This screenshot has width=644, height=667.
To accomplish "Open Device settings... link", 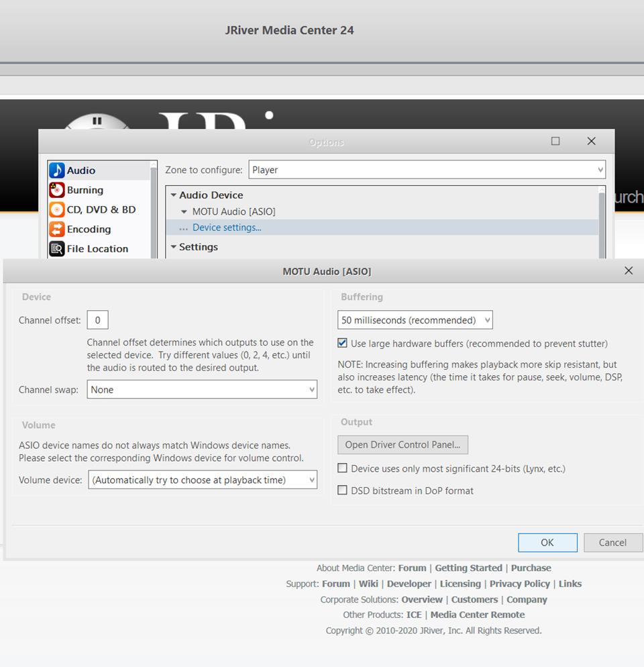I will point(227,227).
